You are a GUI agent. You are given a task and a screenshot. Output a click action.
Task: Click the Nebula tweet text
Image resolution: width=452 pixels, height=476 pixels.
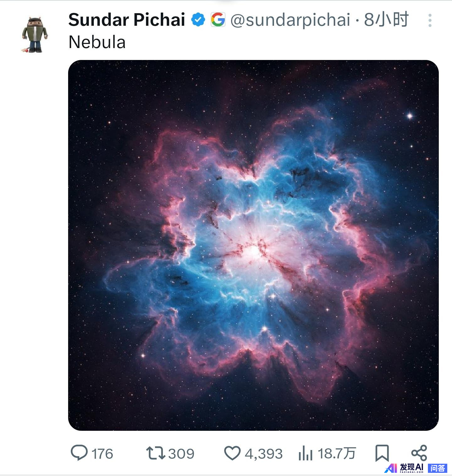97,42
